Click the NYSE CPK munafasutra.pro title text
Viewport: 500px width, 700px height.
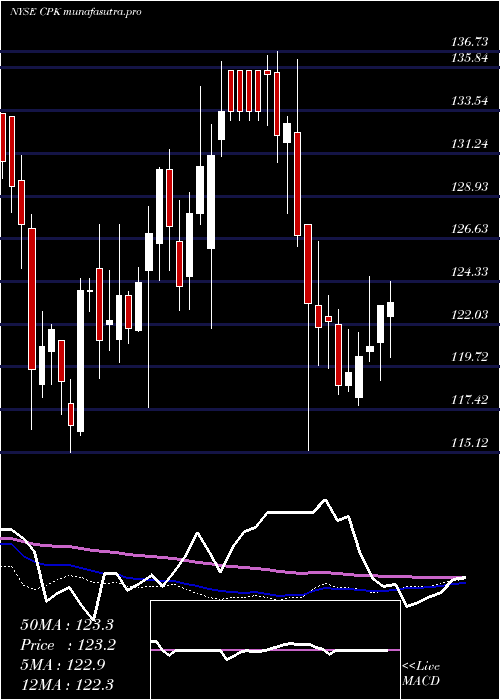pyautogui.click(x=75, y=12)
